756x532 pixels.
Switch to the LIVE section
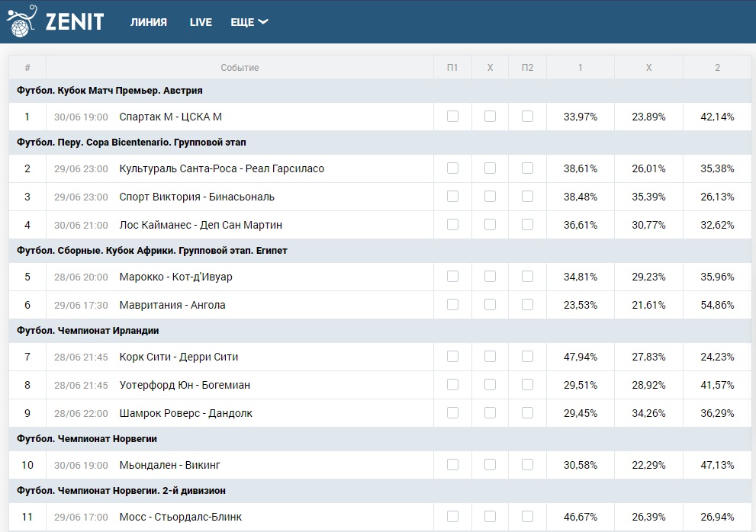click(201, 22)
